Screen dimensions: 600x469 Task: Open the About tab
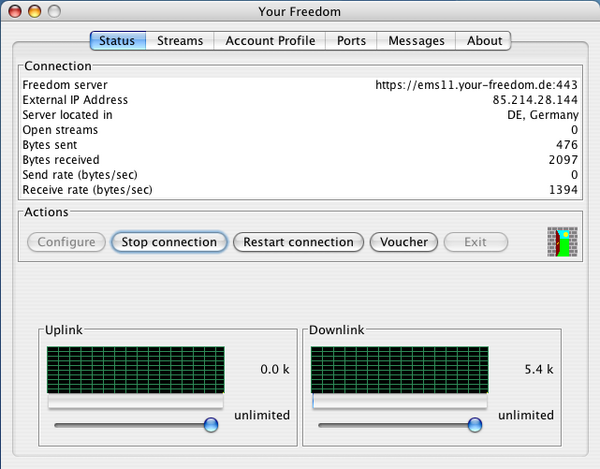pyautogui.click(x=484, y=41)
